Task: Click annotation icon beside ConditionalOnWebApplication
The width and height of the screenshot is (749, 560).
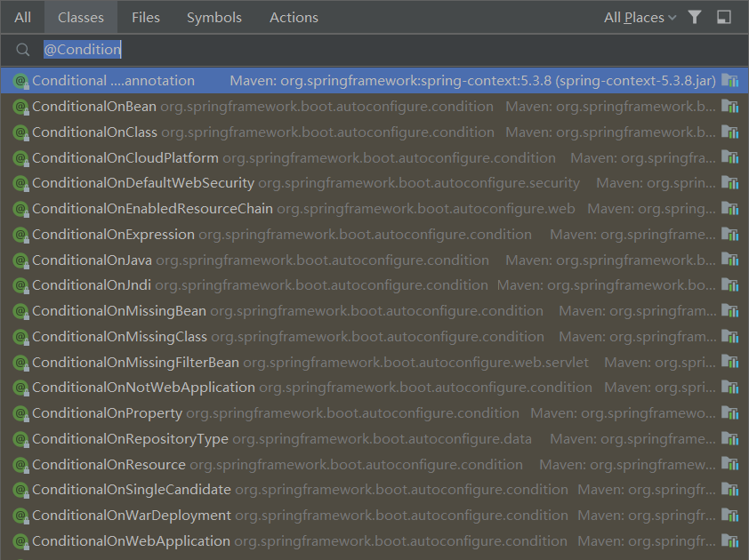Action: tap(20, 541)
